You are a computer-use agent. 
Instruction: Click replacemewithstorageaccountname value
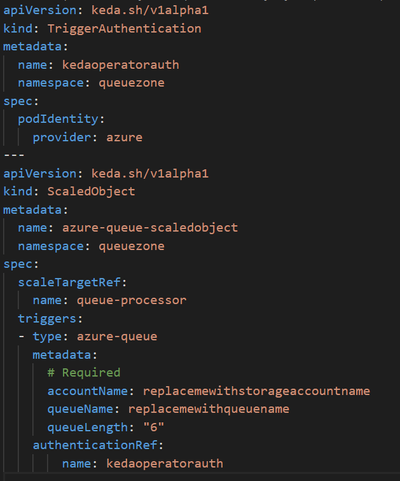256,391
